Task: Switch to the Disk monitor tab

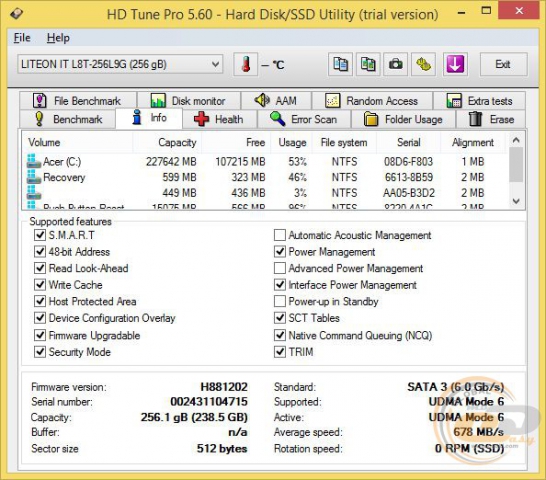Action: [x=189, y=101]
